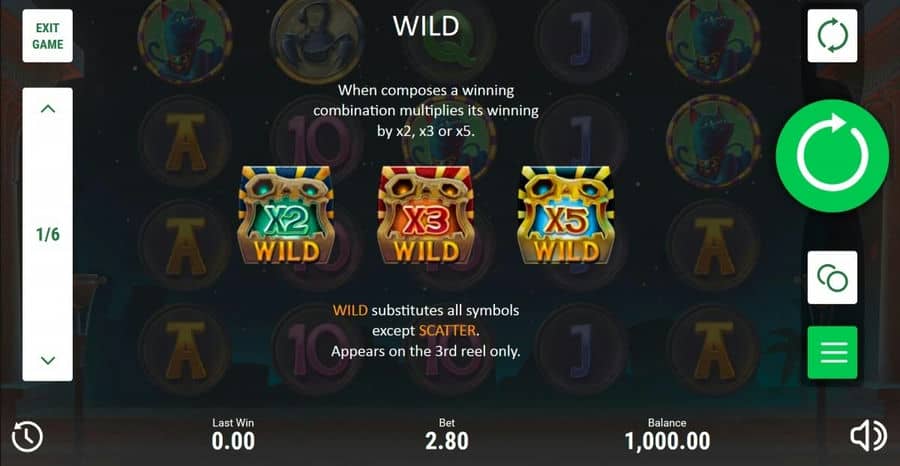
Task: Go to next paytable page arrow
Action: click(48, 360)
